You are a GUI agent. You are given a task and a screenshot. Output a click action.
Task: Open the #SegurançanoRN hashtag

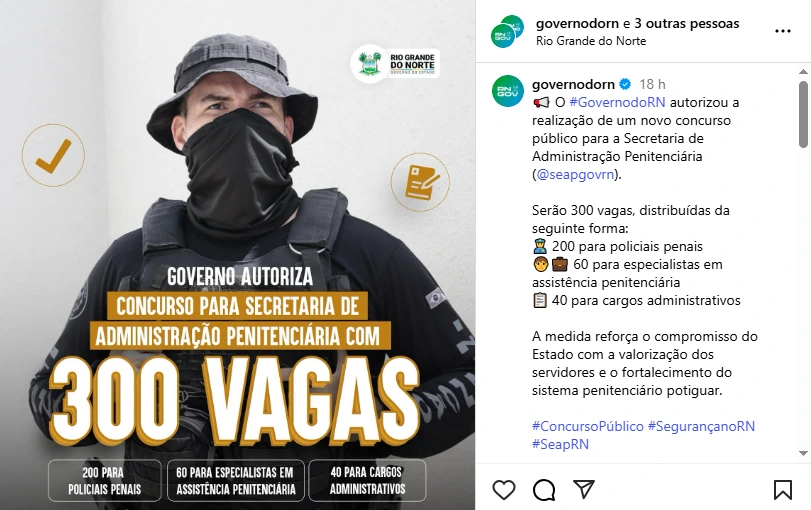[701, 426]
